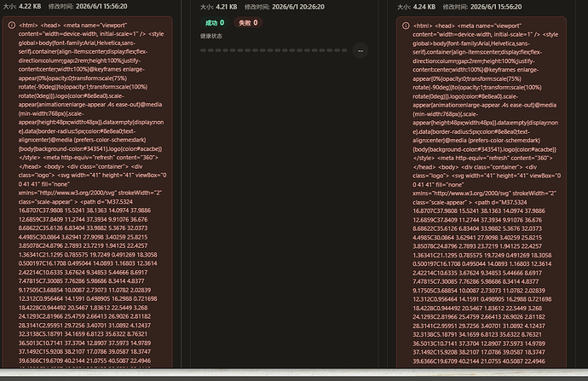Select 修改时间 15:56:20 text in right card
588x381 pixels.
click(481, 7)
